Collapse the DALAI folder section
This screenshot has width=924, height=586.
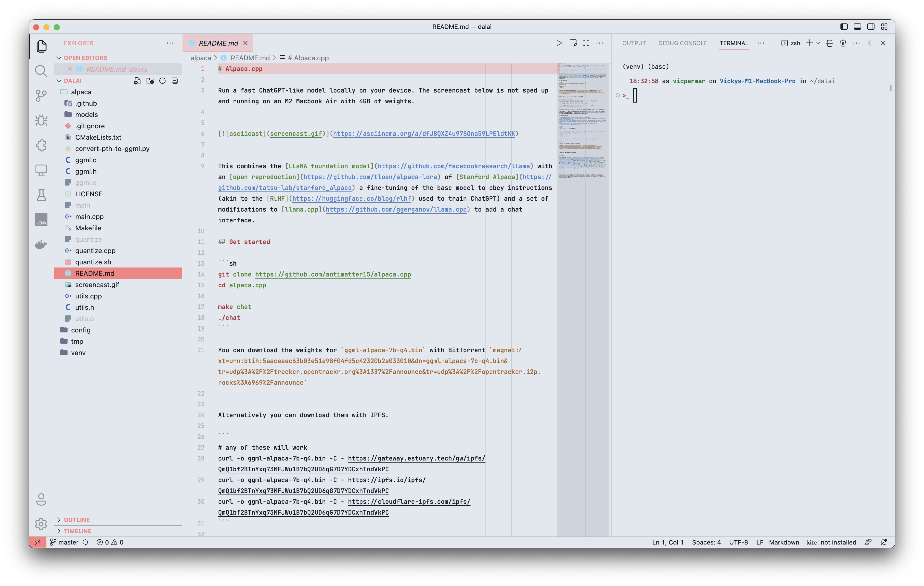[59, 81]
